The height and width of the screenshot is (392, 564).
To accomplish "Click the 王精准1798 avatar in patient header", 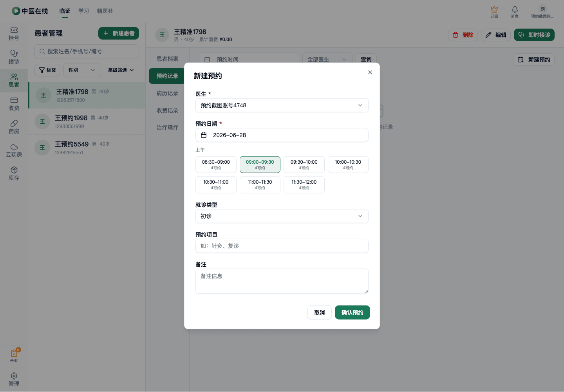I will click(162, 35).
